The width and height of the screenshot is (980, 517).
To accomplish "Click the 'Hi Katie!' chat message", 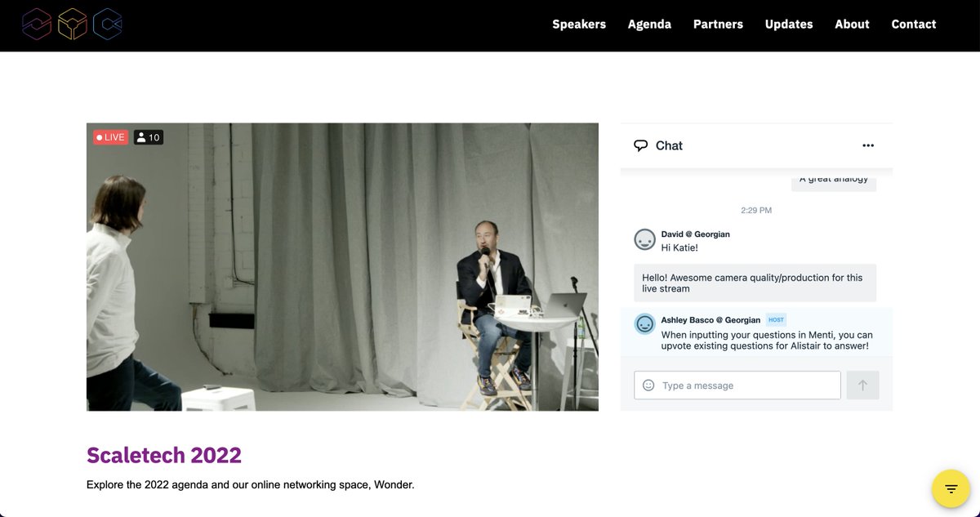I will pyautogui.click(x=679, y=247).
